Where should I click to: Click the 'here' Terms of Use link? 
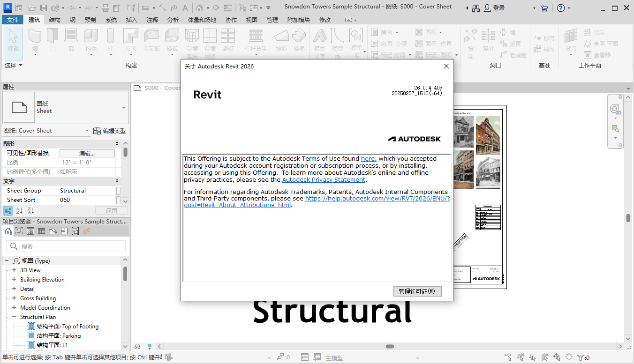[x=369, y=159]
